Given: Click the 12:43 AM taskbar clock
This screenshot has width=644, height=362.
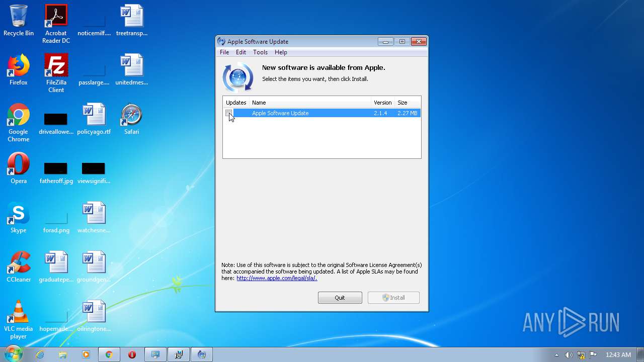Looking at the screenshot, I should 618,355.
